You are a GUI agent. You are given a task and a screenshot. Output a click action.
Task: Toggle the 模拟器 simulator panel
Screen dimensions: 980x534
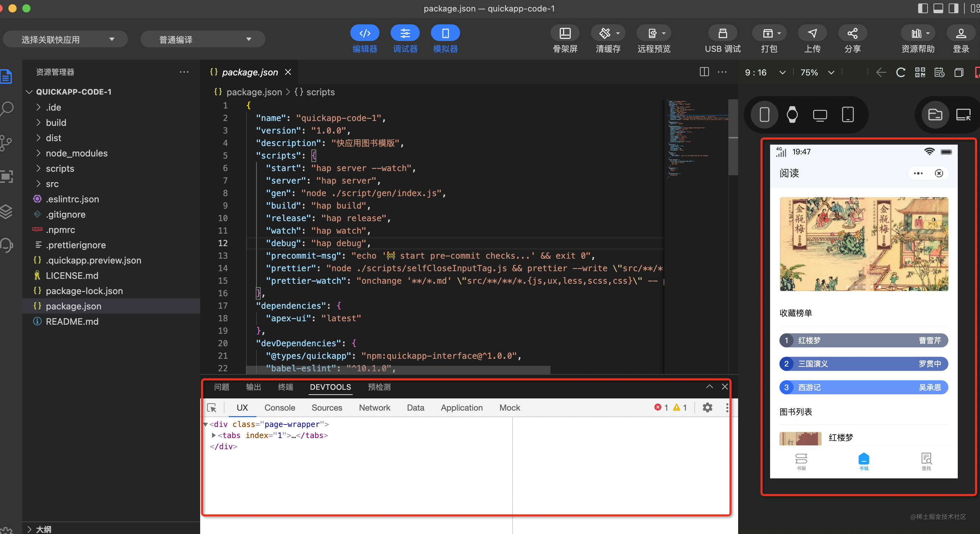(445, 34)
